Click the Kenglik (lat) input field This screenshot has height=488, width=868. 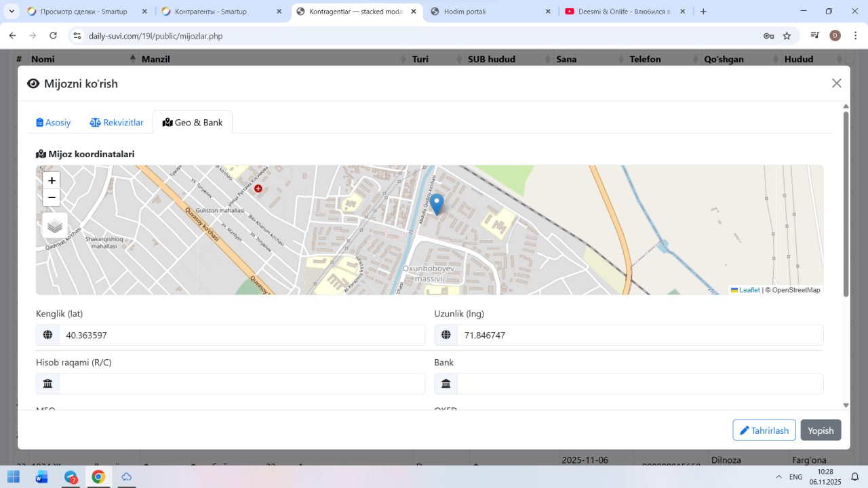coord(241,335)
